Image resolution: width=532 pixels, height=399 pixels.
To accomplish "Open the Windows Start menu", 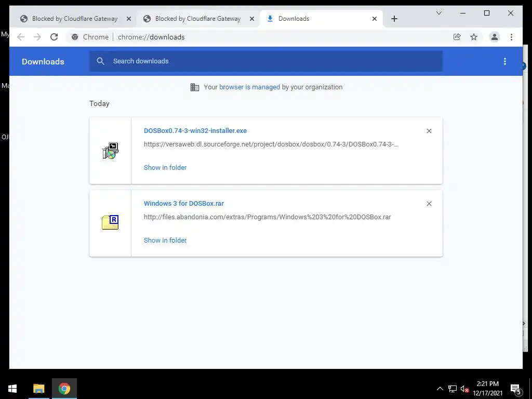I will tap(12, 389).
